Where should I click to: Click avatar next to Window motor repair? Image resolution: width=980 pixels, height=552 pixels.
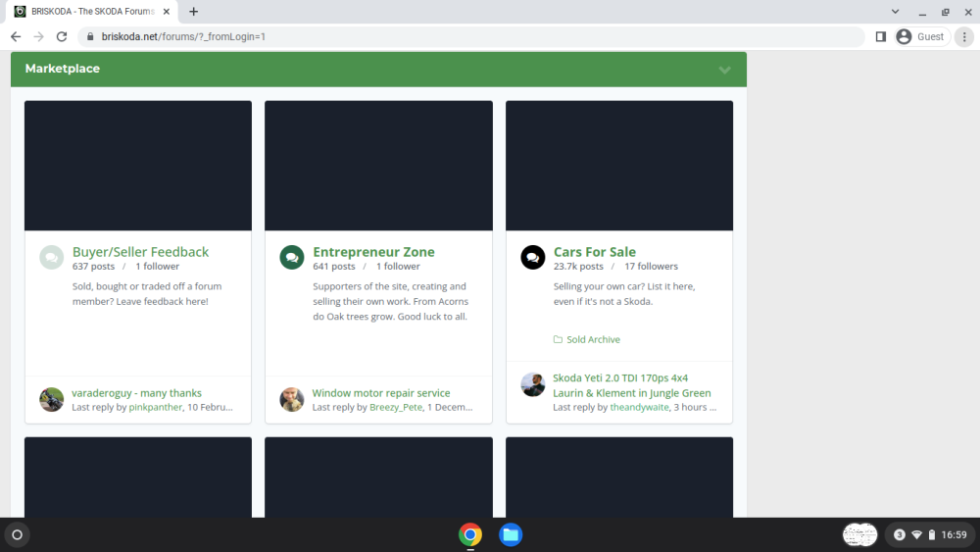pyautogui.click(x=292, y=399)
